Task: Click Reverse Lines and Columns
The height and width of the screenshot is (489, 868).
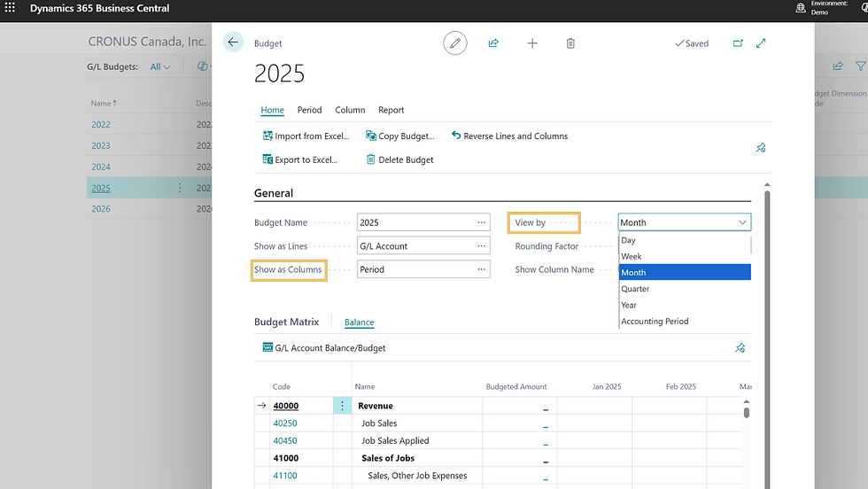Action: pos(509,136)
